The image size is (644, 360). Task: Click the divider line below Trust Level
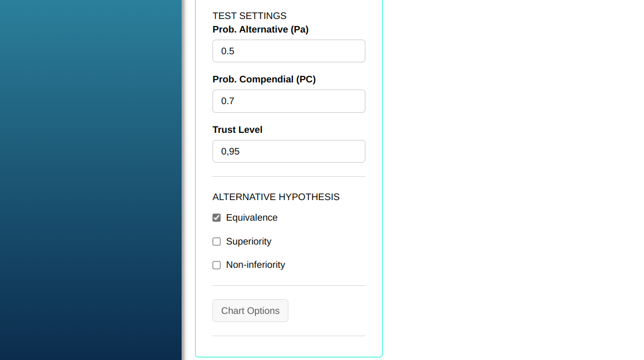click(x=288, y=177)
